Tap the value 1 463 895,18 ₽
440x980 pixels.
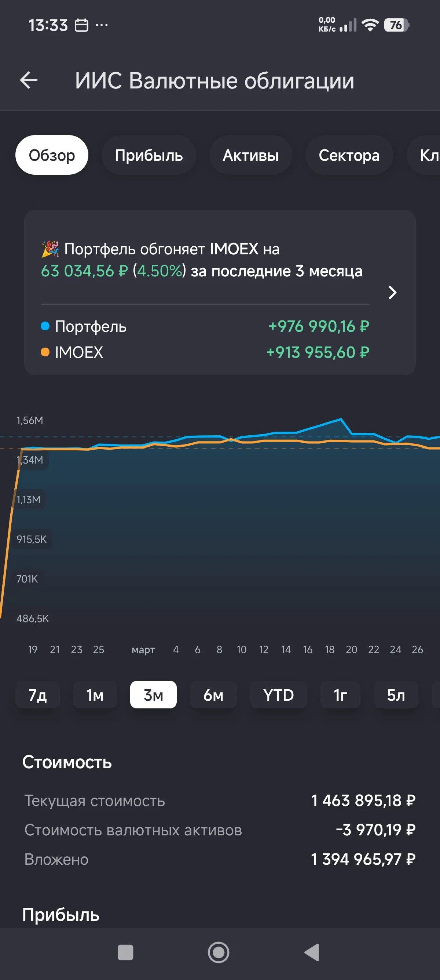[x=363, y=801]
